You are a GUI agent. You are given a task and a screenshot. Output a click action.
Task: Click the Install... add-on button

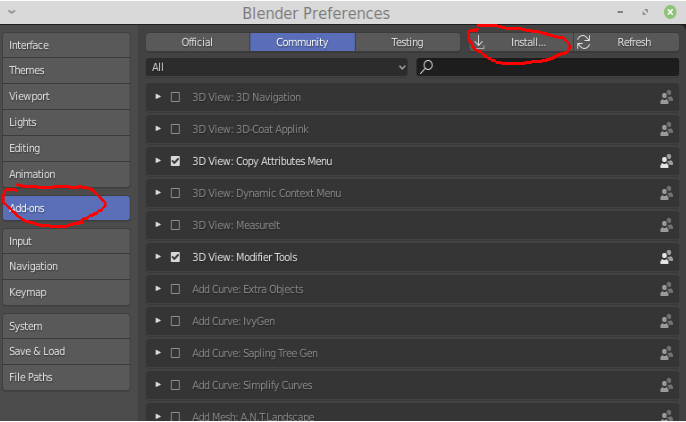pos(521,42)
